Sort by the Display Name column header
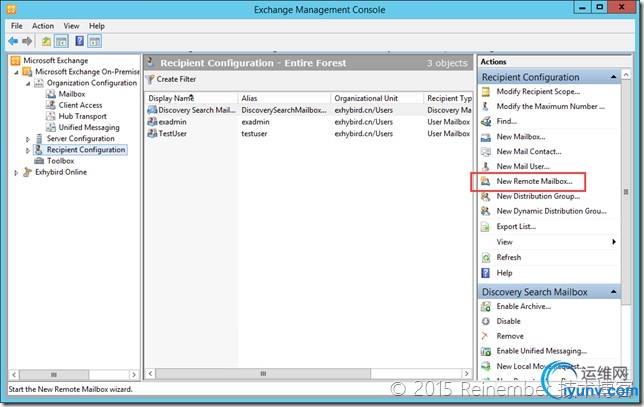This screenshot has width=644, height=407. point(191,98)
